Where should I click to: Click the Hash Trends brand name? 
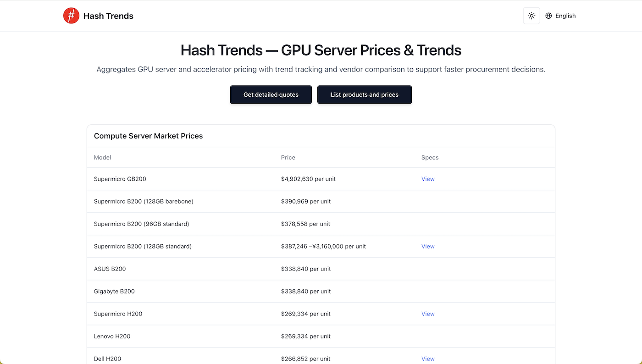108,16
